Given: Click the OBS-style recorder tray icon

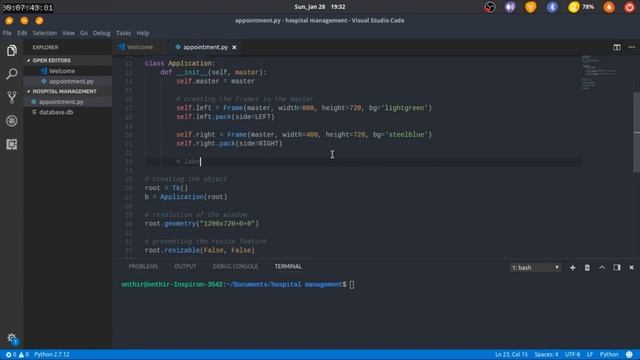Looking at the screenshot, I should click(x=490, y=7).
